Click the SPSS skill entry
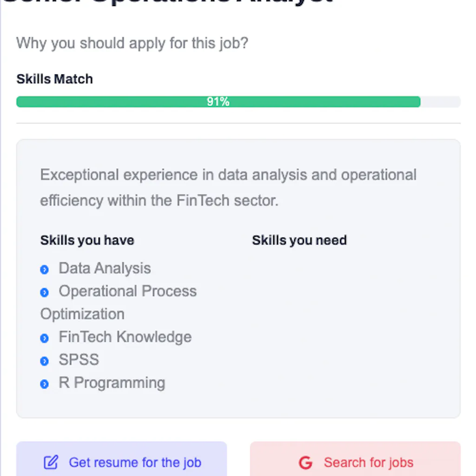Screen dimensions: 476x476 (x=79, y=360)
